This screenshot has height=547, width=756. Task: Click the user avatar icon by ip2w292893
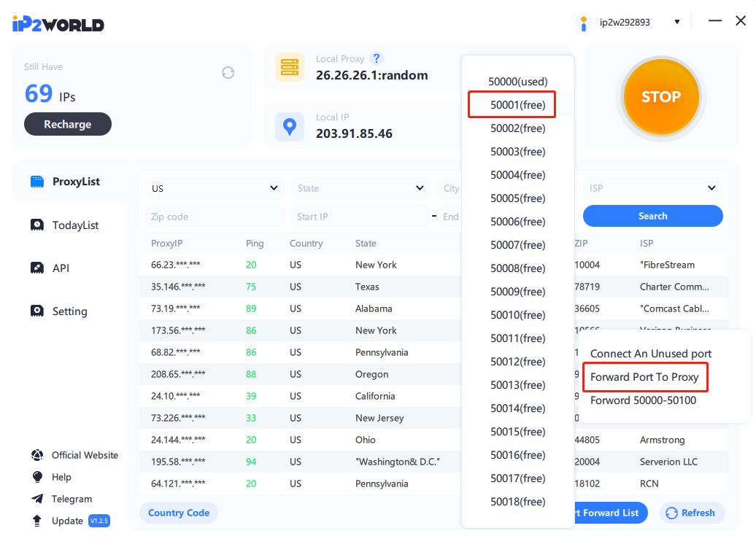tap(583, 23)
